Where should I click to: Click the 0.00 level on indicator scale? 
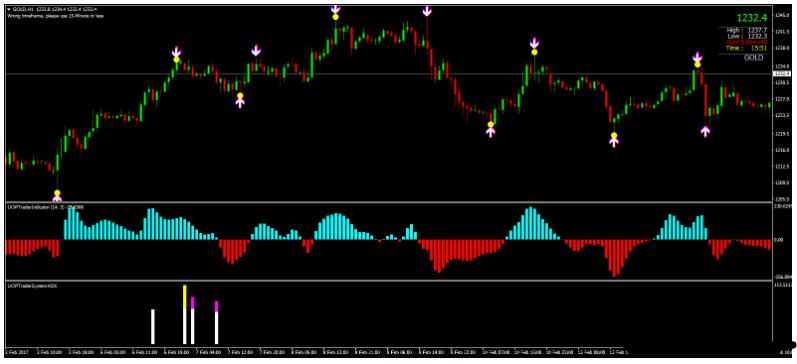(779, 239)
